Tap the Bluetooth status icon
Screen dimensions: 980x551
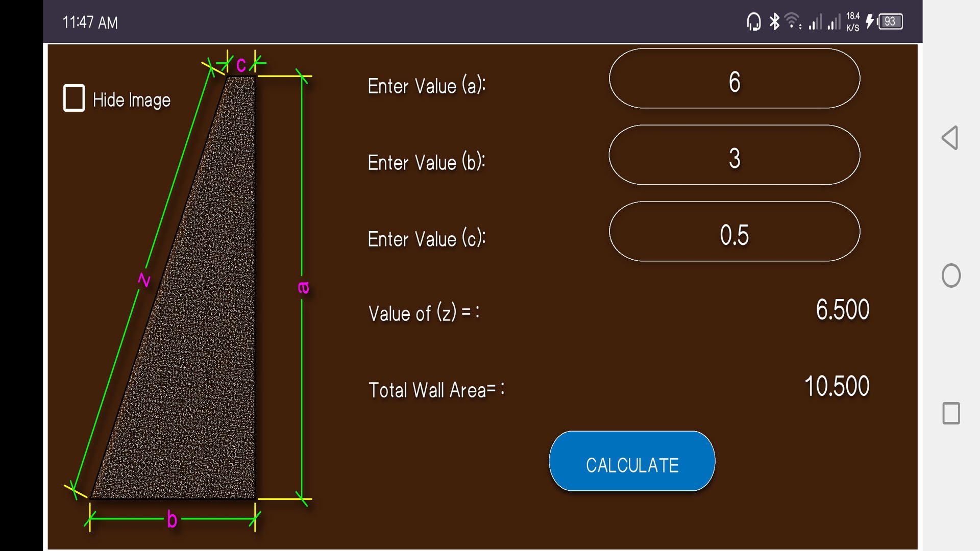[x=774, y=22]
